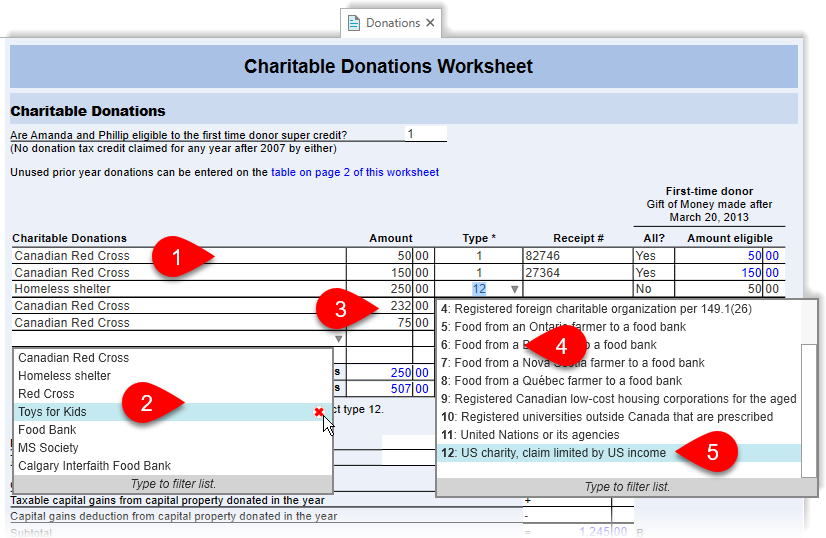This screenshot has height=538, width=826.
Task: Select type 5 Ontario farmer food bank
Action: [618, 327]
